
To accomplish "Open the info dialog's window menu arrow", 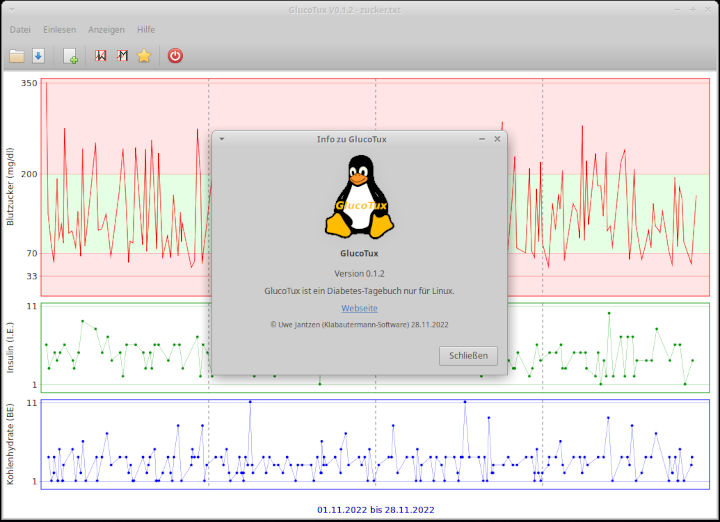I will tap(222, 139).
